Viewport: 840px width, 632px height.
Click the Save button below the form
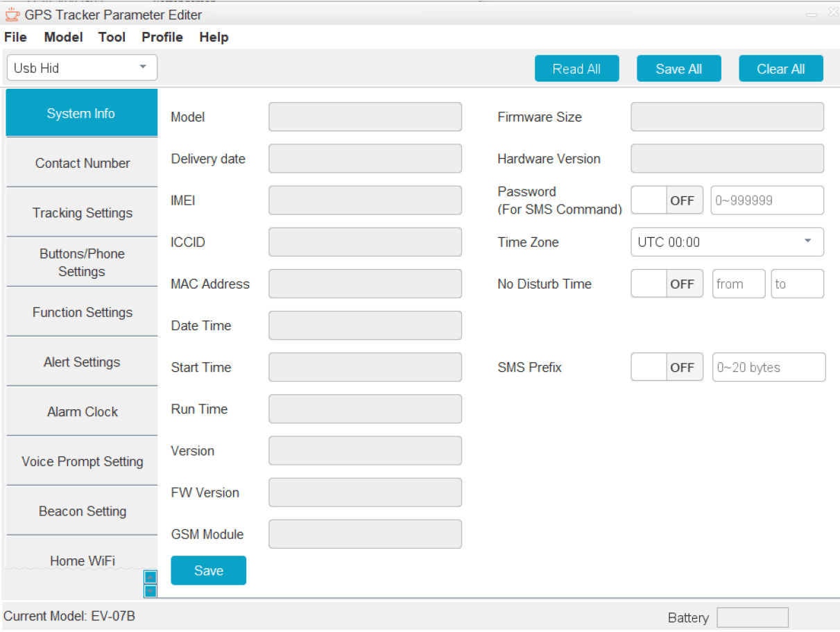pos(209,570)
